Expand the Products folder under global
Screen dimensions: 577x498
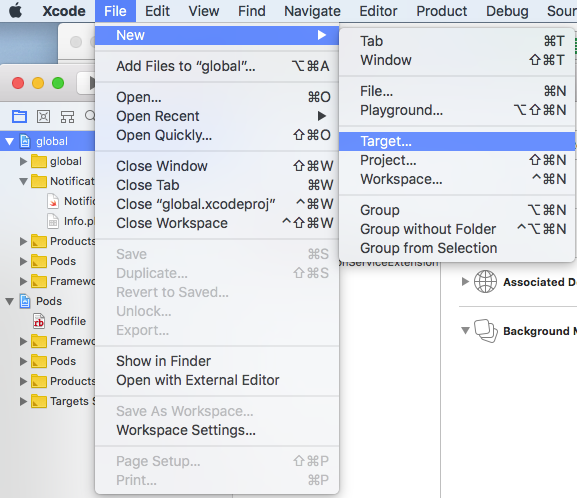(x=23, y=241)
